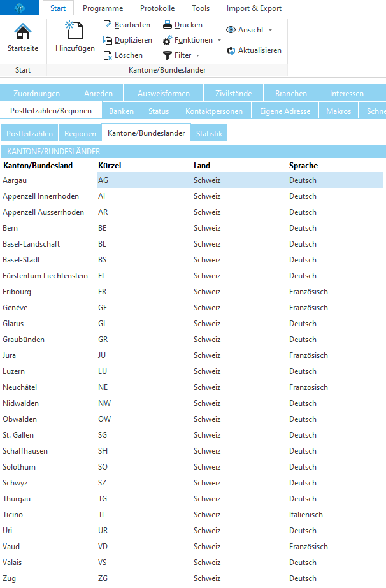Click the Sprache column header
Image resolution: width=386 pixels, height=588 pixels.
(303, 166)
